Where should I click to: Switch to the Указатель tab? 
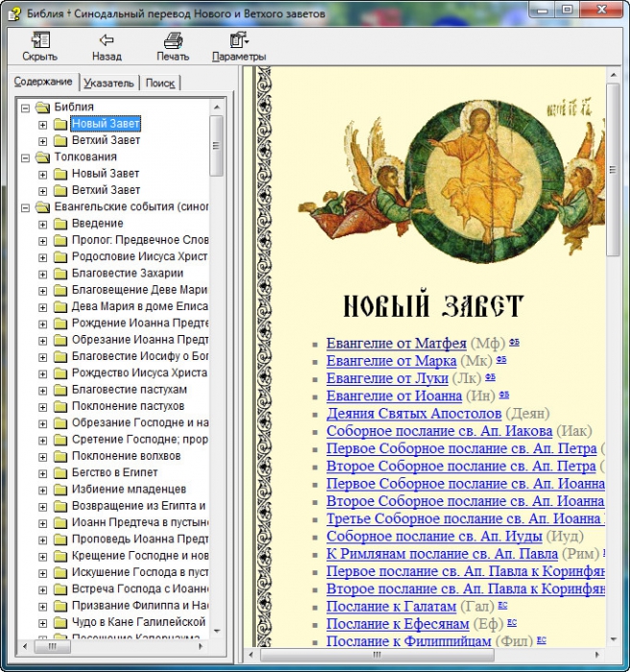(109, 84)
